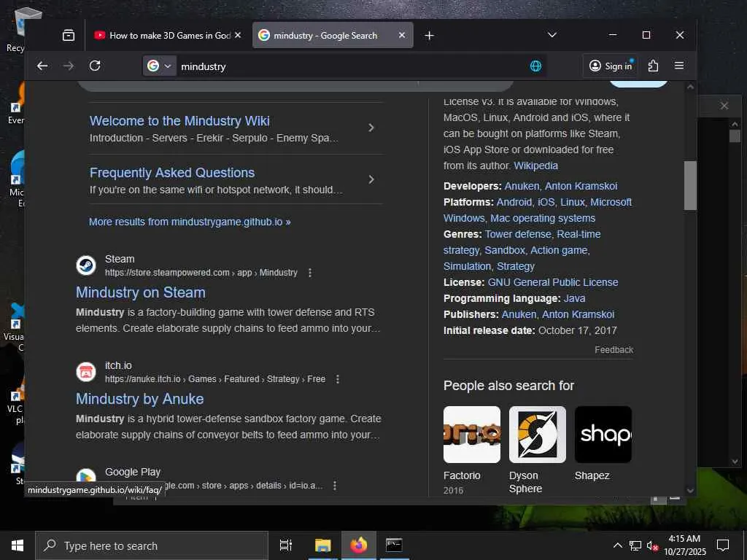This screenshot has width=747, height=560.
Task: Open the Firefox hamburger menu
Action: [x=679, y=66]
